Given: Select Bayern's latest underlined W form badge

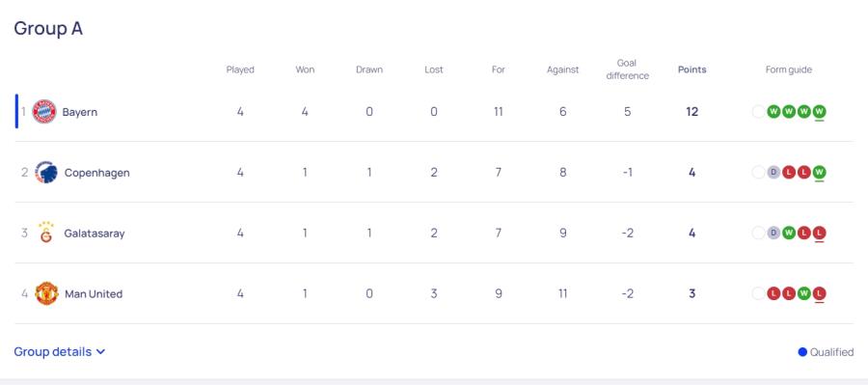Looking at the screenshot, I should pyautogui.click(x=819, y=112).
